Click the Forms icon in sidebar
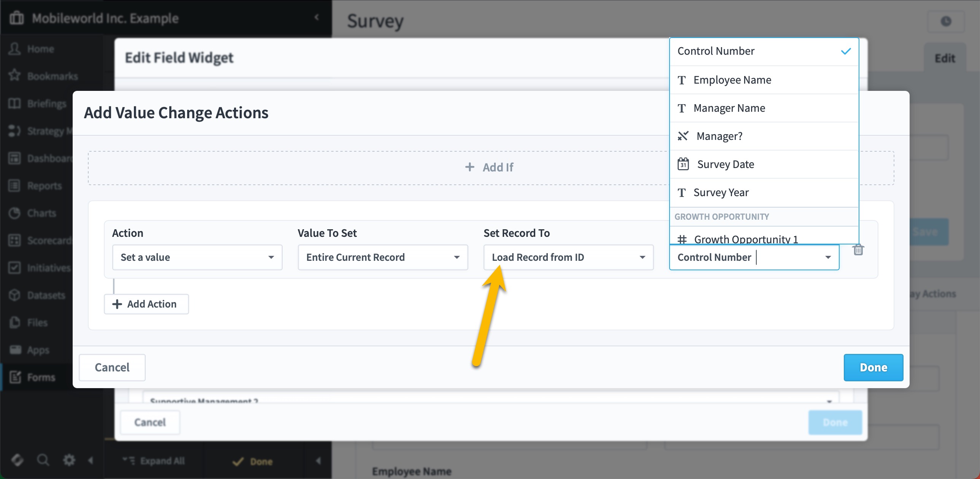 [x=15, y=377]
